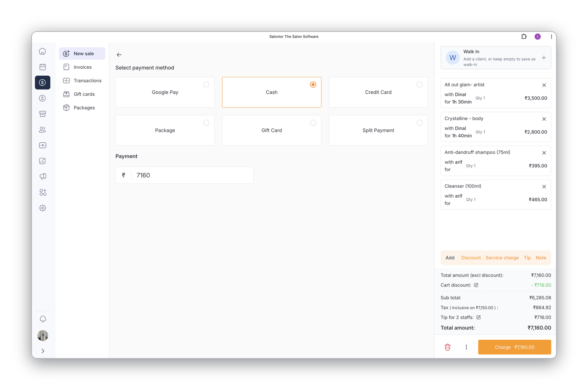
Task: Click the All out glam- artist item name
Action: (465, 85)
